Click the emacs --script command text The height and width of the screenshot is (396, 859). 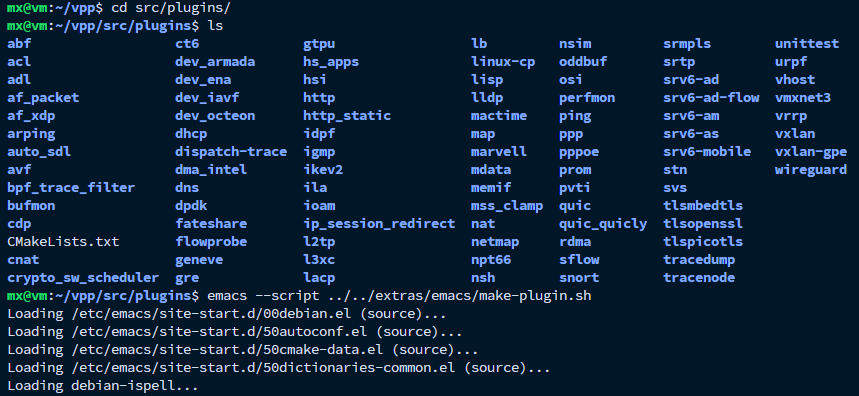(263, 296)
